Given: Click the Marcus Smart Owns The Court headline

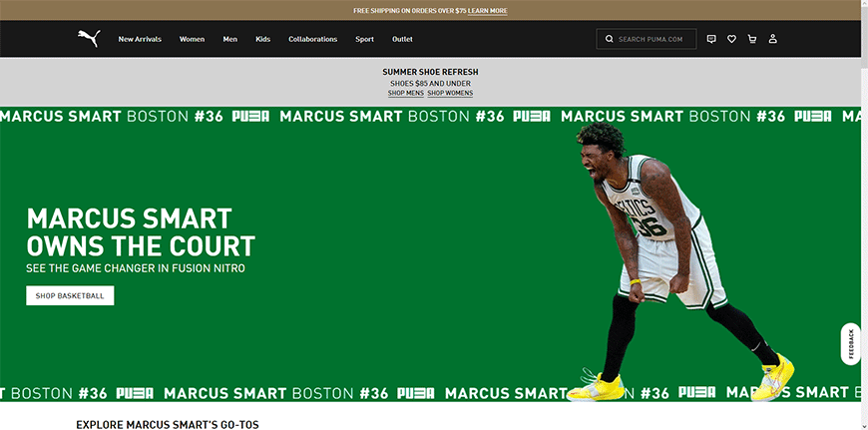Looking at the screenshot, I should (x=141, y=232).
